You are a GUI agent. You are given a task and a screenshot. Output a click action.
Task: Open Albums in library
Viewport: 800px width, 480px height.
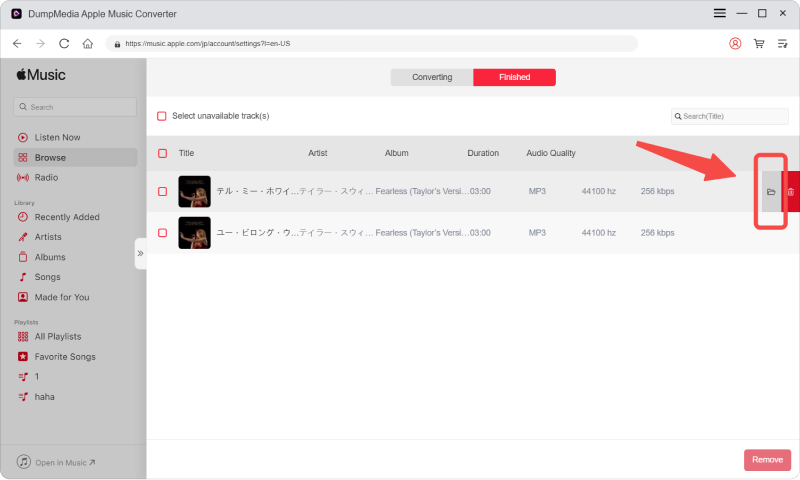(x=75, y=257)
